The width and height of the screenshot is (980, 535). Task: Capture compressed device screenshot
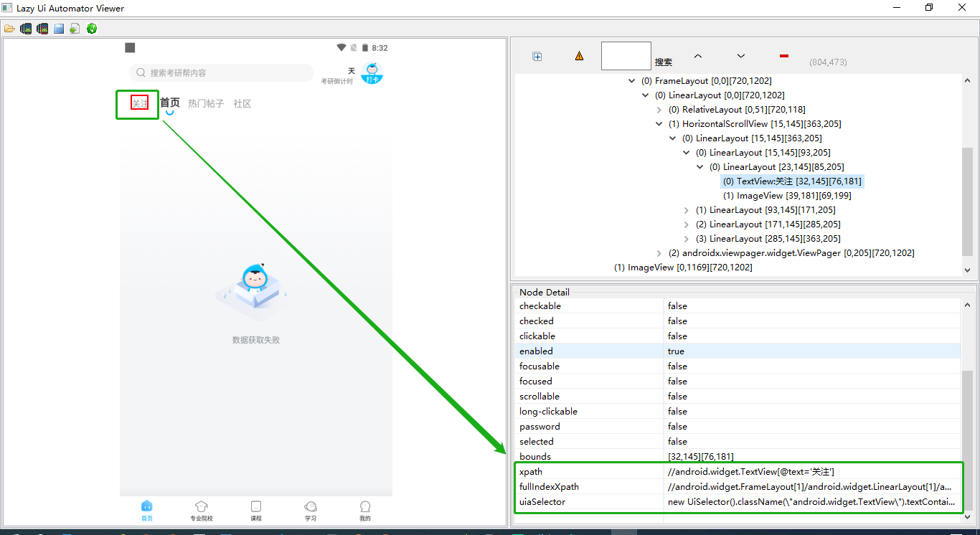[x=42, y=28]
